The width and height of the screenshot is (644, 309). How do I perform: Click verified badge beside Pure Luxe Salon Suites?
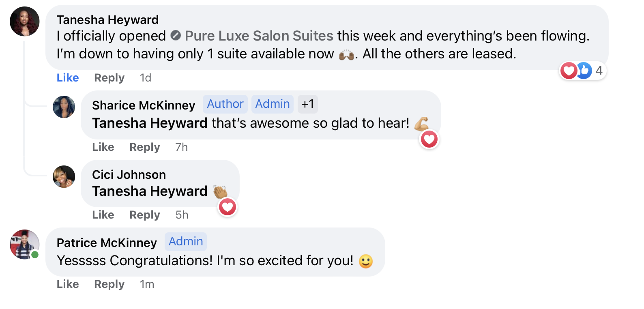(176, 36)
